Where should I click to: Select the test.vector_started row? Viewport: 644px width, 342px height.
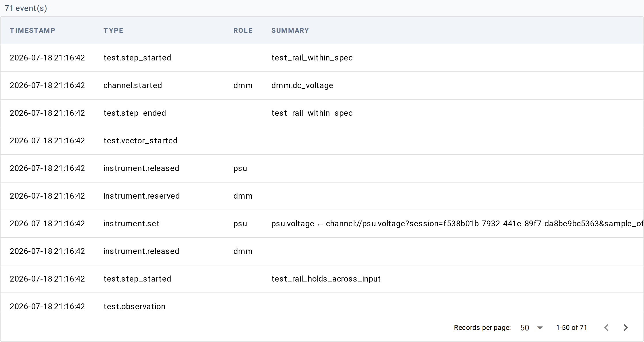tap(322, 141)
